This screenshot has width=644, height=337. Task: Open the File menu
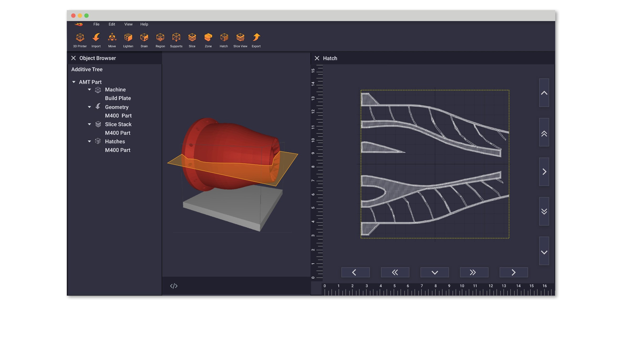(96, 24)
